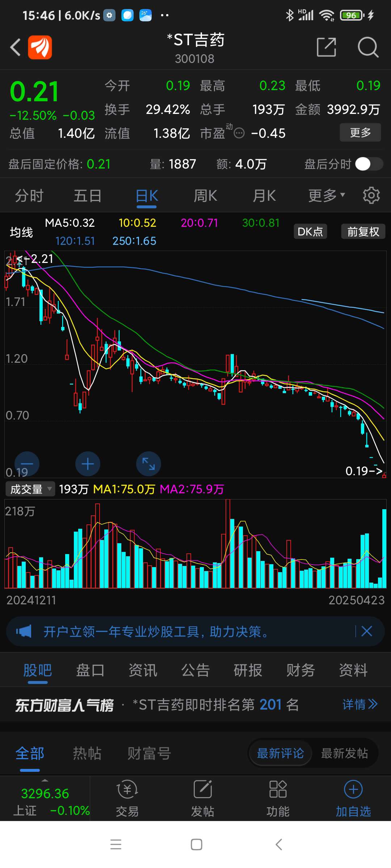
Task: Tap the dynamic P/E info bubble icon
Action: point(239,133)
